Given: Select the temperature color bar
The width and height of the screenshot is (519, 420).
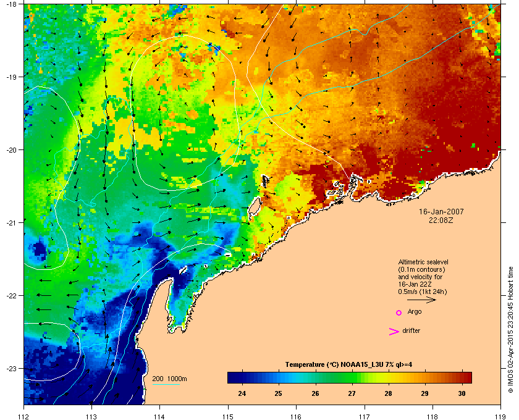Looking at the screenshot, I should [x=350, y=377].
